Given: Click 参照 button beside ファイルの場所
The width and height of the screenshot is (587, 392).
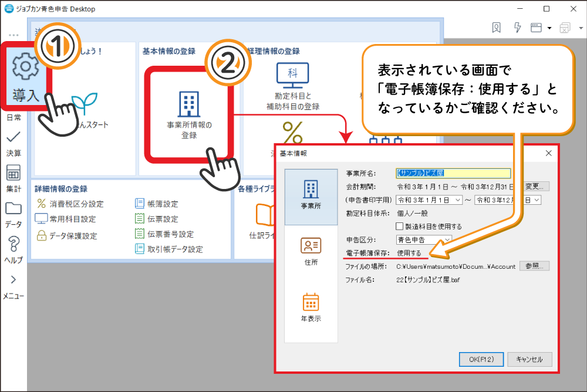Looking at the screenshot, I should pyautogui.click(x=534, y=266).
